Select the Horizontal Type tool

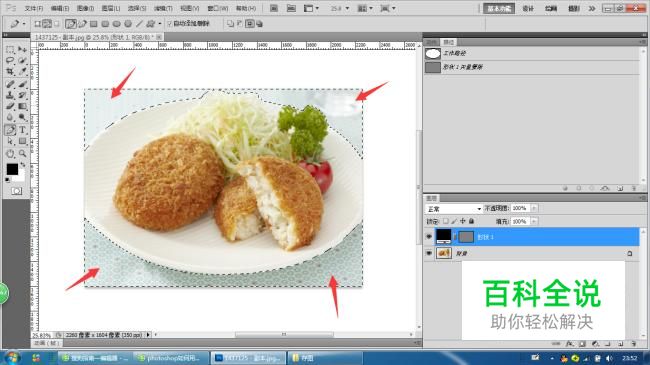tap(22, 130)
